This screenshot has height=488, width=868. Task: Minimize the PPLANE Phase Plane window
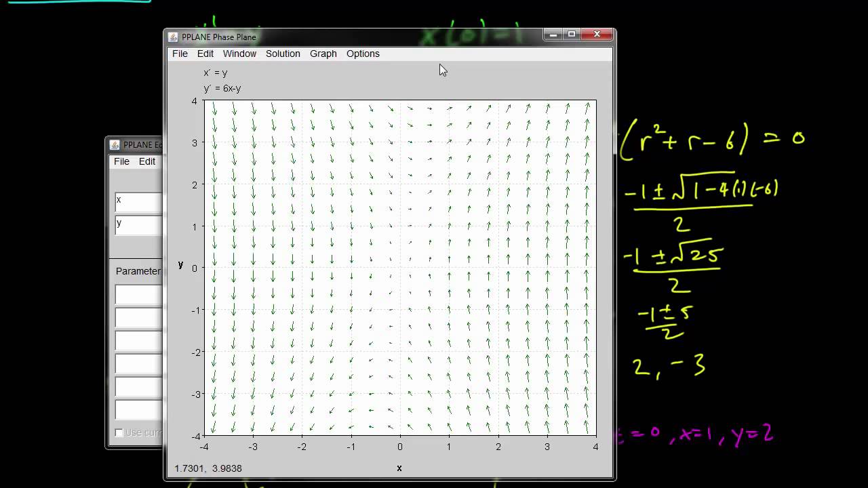pos(554,34)
